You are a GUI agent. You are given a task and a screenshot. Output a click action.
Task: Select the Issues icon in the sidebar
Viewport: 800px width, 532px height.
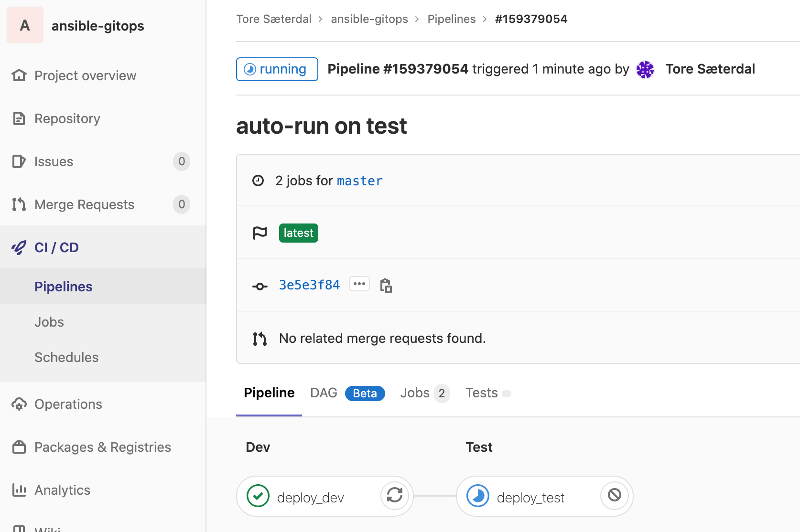(19, 161)
